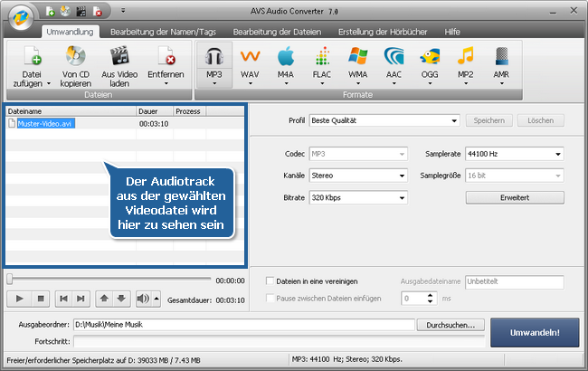Sort by Dateiname column header
Viewport: 588px width, 371px height.
click(x=71, y=111)
